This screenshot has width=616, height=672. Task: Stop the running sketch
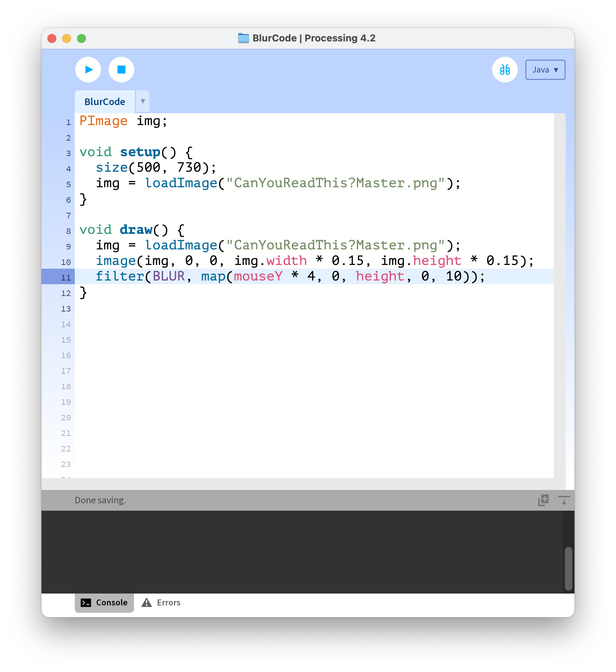point(121,70)
